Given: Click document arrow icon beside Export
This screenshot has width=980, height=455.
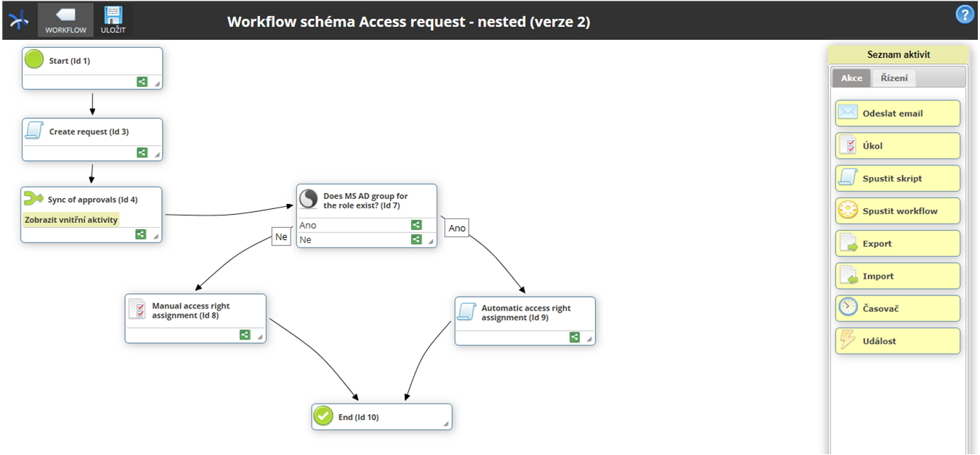Looking at the screenshot, I should click(848, 243).
